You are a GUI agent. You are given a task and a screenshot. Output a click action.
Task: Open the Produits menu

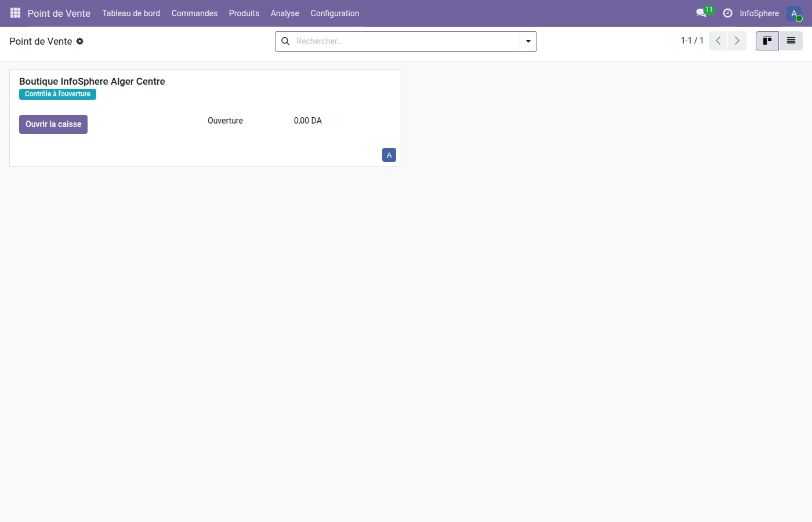[244, 13]
